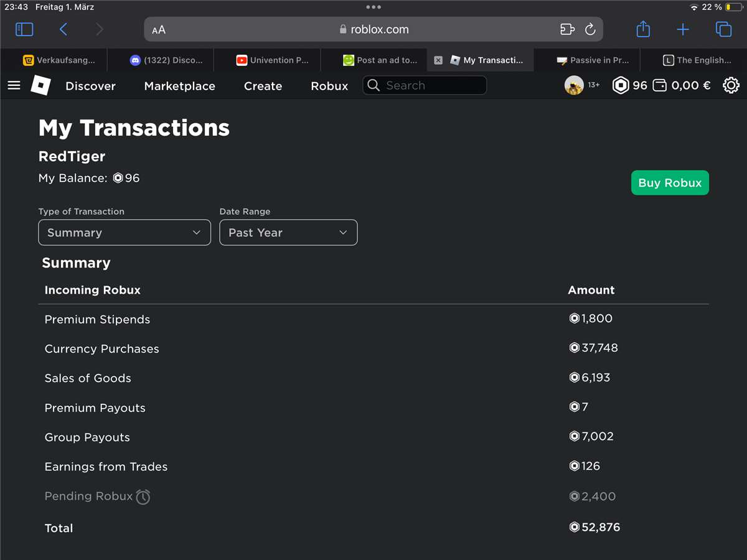Click the Premium Payouts row
The width and height of the screenshot is (747, 560).
[374, 408]
